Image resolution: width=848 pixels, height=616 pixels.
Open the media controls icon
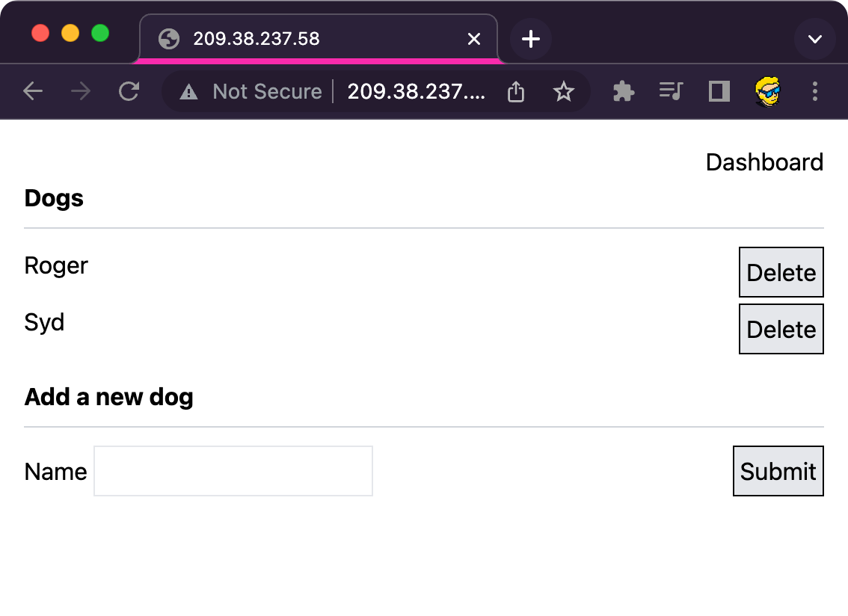[x=671, y=91]
